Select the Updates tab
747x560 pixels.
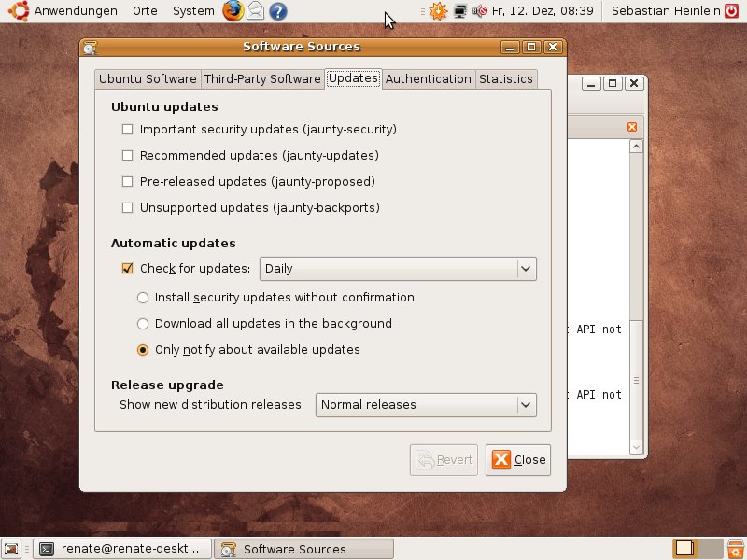point(354,78)
